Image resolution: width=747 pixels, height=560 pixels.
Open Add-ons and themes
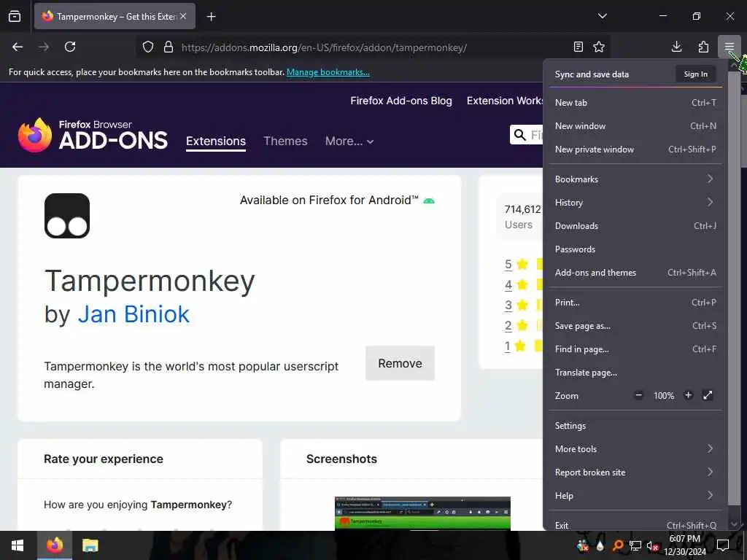click(x=635, y=273)
